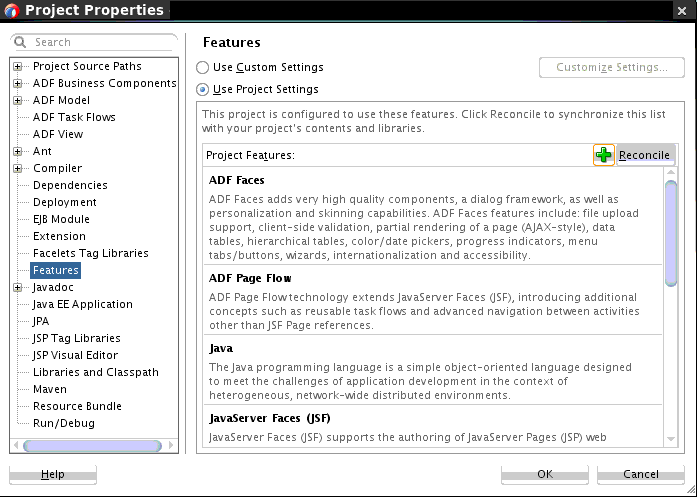Viewport: 697px width, 498px height.
Task: Click the green plus Add Features icon
Action: [x=604, y=155]
